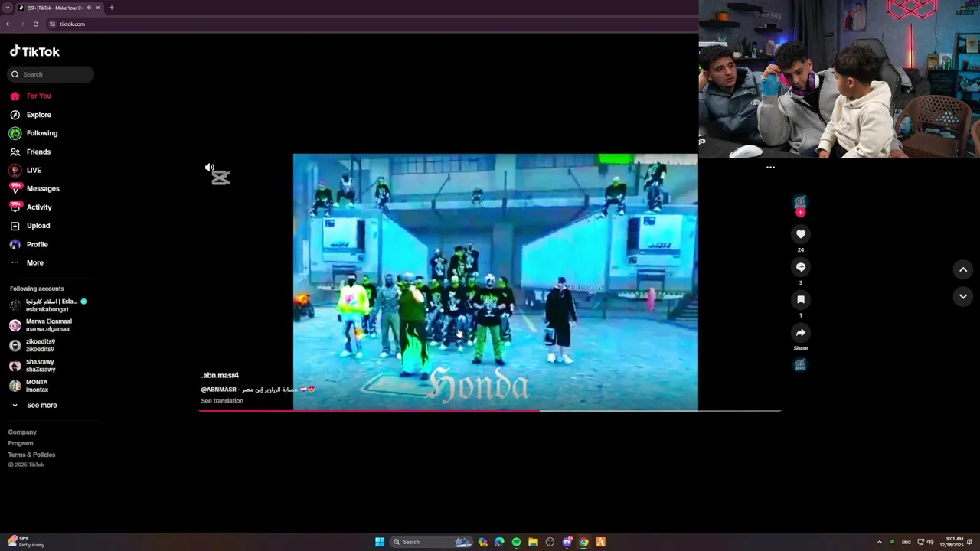Expand the Program footer section
Image resolution: width=980 pixels, height=551 pixels.
point(21,443)
